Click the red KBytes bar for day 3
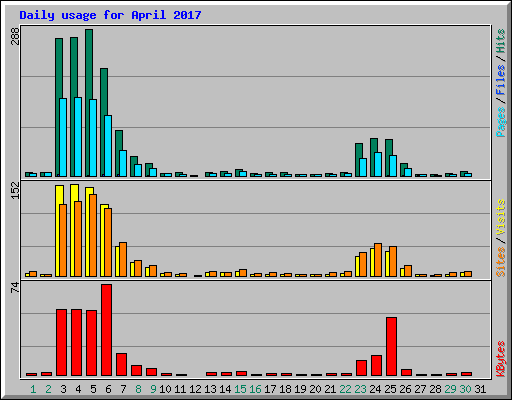This screenshot has width=512, height=400. click(x=62, y=343)
